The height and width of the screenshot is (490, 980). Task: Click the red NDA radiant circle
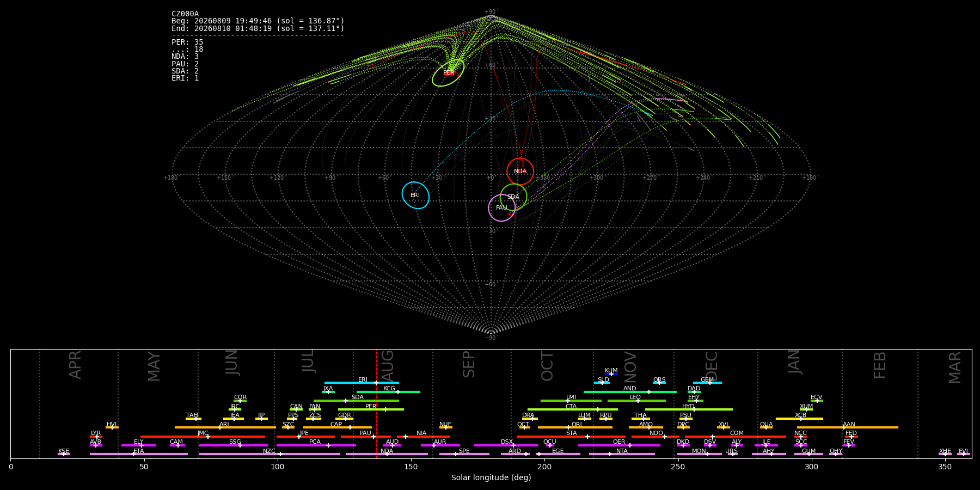click(520, 171)
